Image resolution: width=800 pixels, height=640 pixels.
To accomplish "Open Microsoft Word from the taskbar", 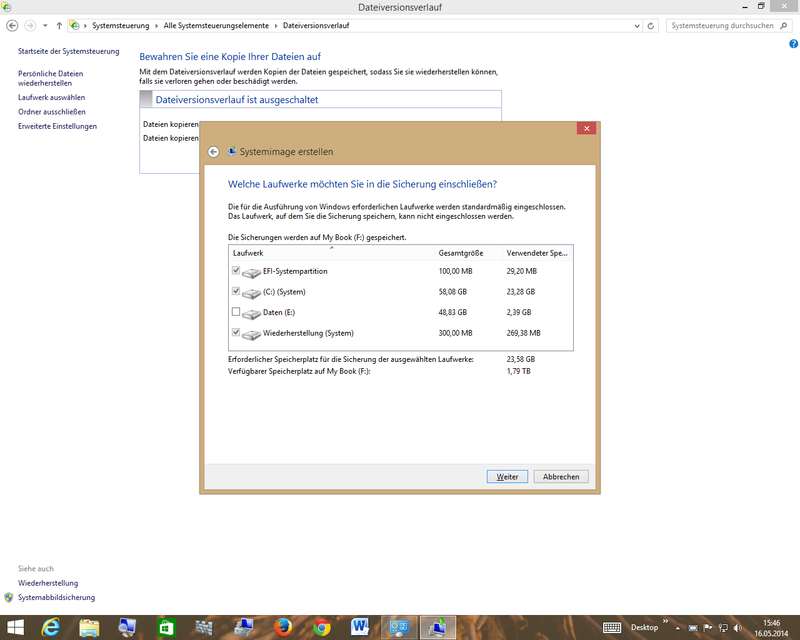I will pos(360,627).
